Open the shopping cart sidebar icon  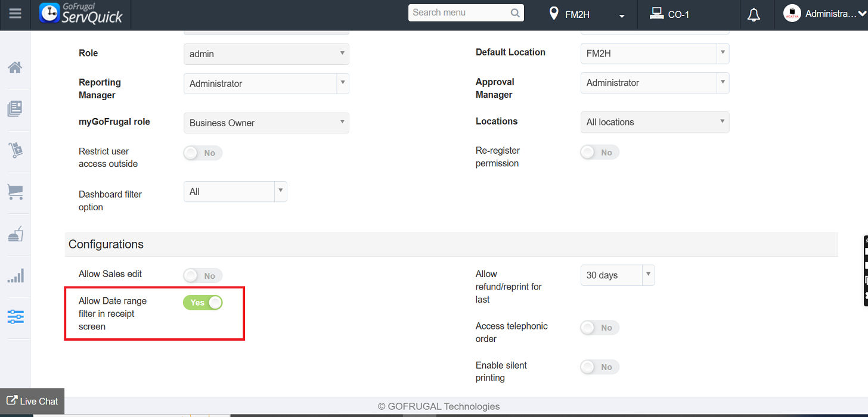pyautogui.click(x=15, y=192)
